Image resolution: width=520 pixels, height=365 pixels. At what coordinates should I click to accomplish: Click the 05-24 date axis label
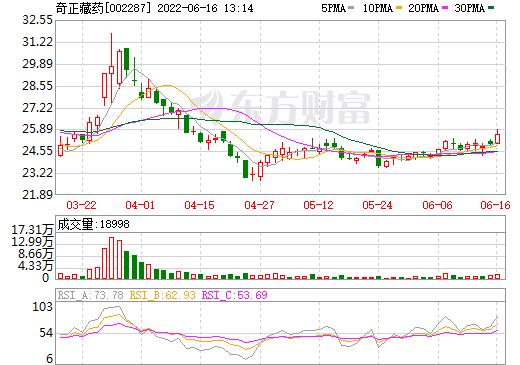coord(377,205)
